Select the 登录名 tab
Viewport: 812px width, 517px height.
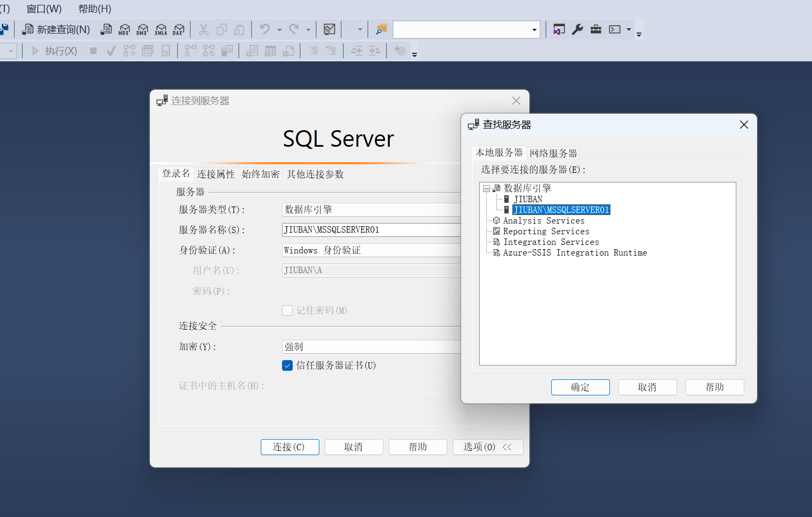(176, 173)
